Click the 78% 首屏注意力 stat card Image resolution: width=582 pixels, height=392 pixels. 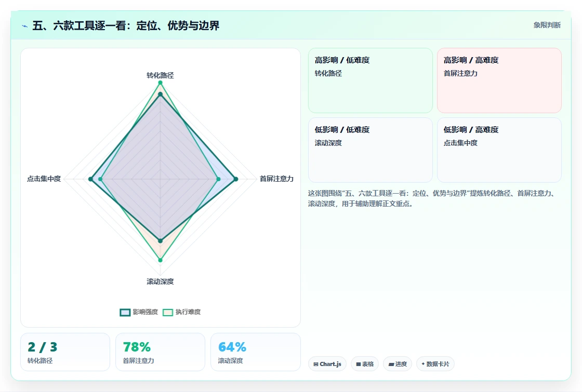pyautogui.click(x=161, y=352)
